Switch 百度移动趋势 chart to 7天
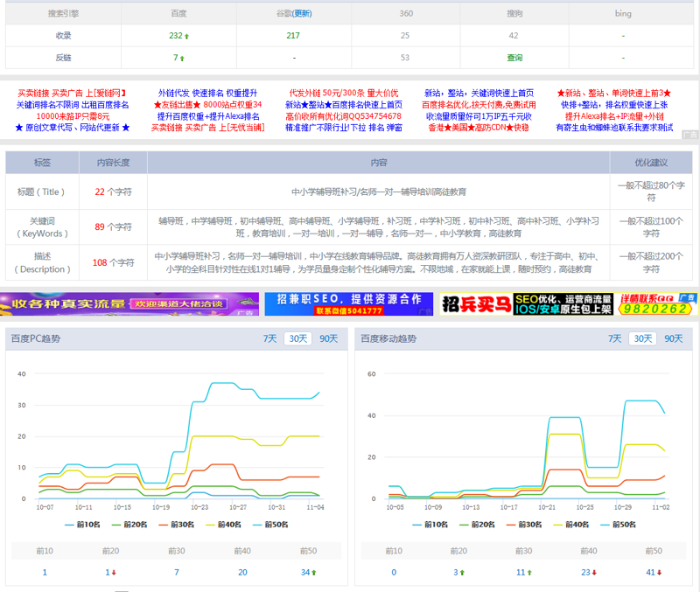The height and width of the screenshot is (592, 700). pyautogui.click(x=615, y=338)
